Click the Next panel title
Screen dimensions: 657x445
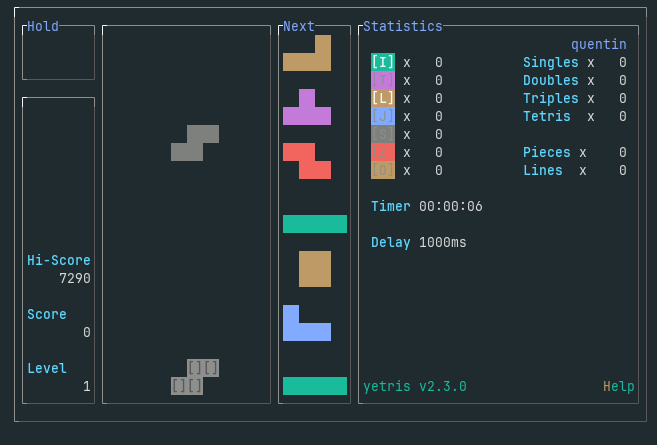(299, 26)
